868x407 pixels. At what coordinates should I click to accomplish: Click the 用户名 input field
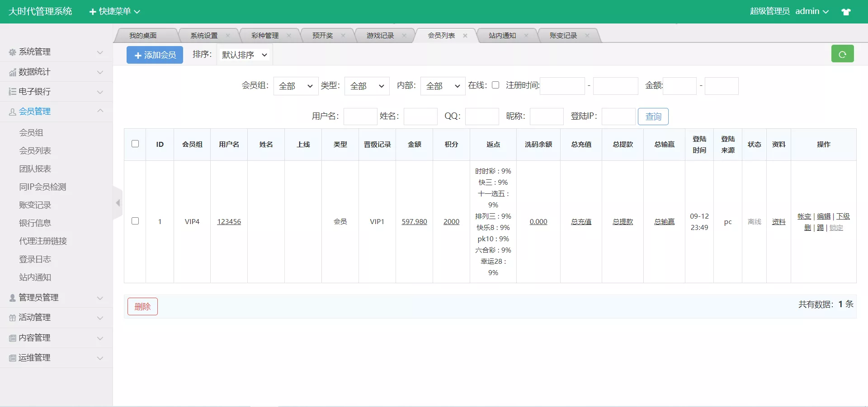tap(360, 116)
